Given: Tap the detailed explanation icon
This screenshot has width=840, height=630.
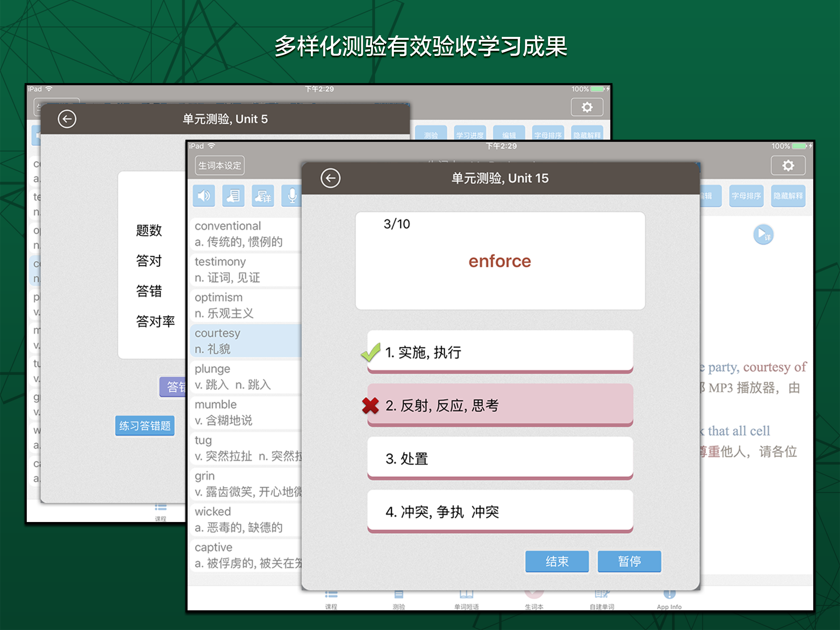Looking at the screenshot, I should click(x=263, y=196).
